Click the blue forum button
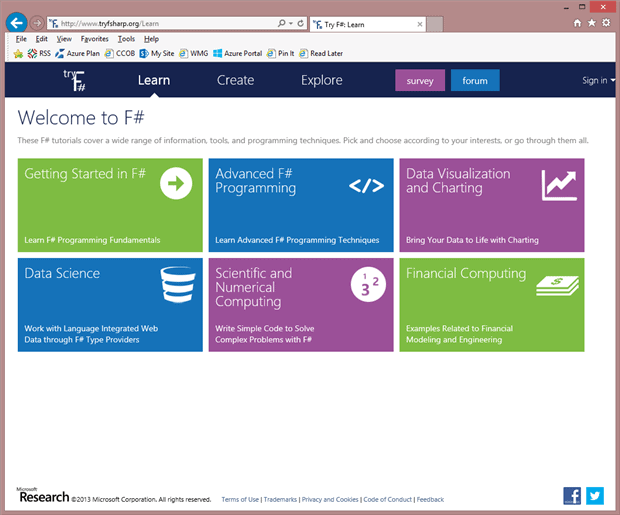620x515 pixels. [475, 80]
